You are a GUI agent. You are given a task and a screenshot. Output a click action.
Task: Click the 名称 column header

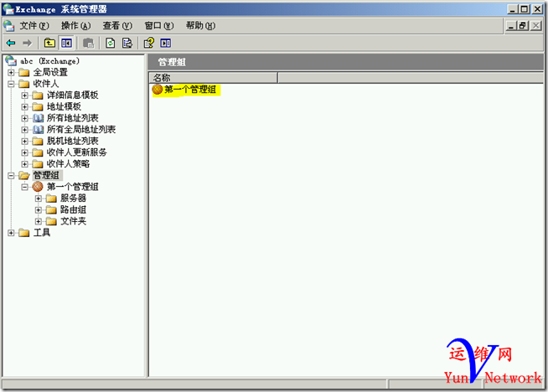pos(213,78)
